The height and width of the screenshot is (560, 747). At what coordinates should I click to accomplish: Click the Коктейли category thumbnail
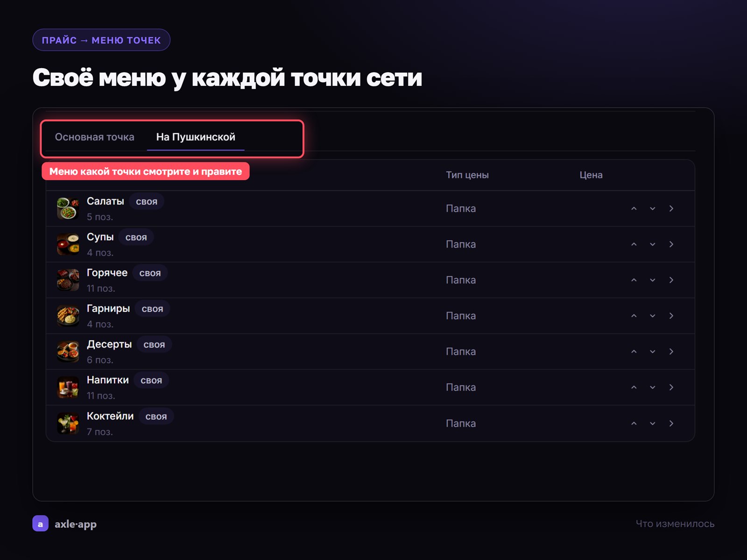tap(68, 423)
